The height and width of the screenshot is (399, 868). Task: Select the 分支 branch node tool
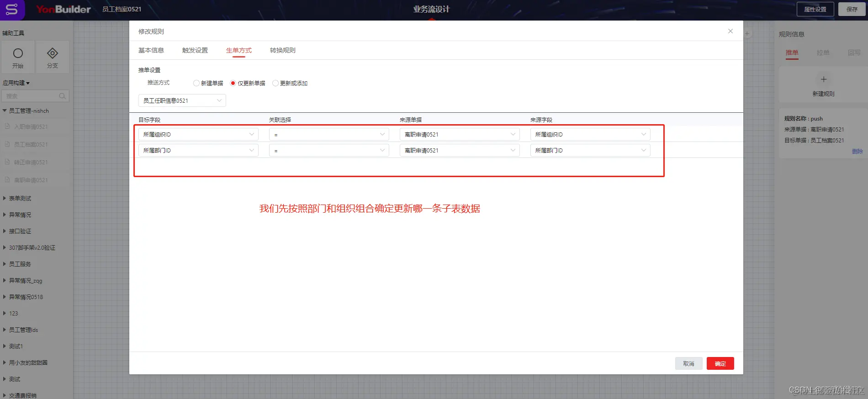pos(53,58)
